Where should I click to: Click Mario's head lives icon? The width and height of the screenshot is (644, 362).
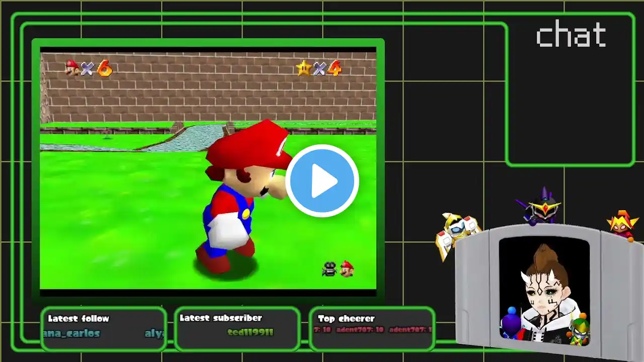point(72,67)
